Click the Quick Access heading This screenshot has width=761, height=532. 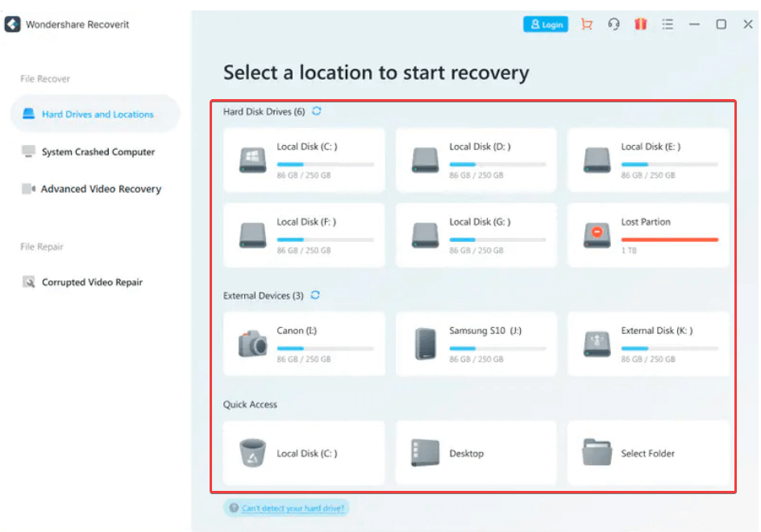[250, 405]
